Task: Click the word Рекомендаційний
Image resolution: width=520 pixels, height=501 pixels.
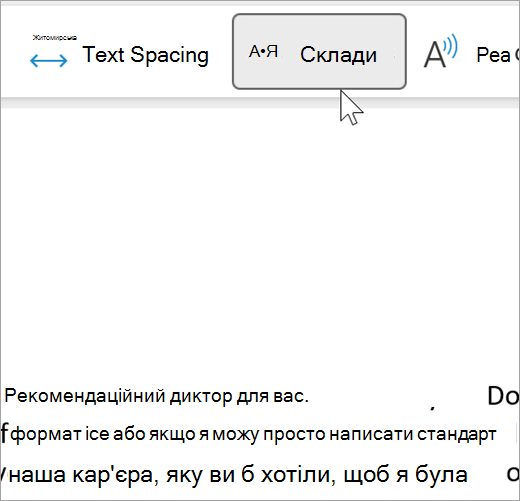Action: tap(85, 396)
